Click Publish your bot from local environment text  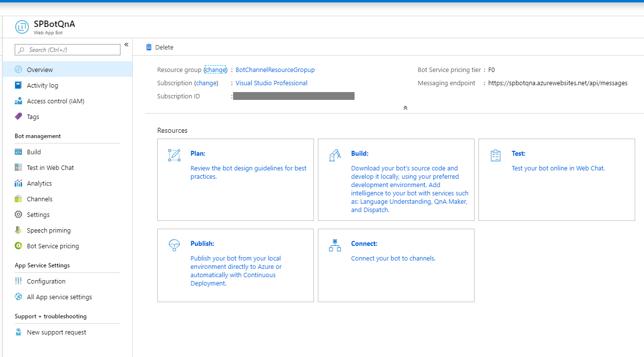[236, 271]
